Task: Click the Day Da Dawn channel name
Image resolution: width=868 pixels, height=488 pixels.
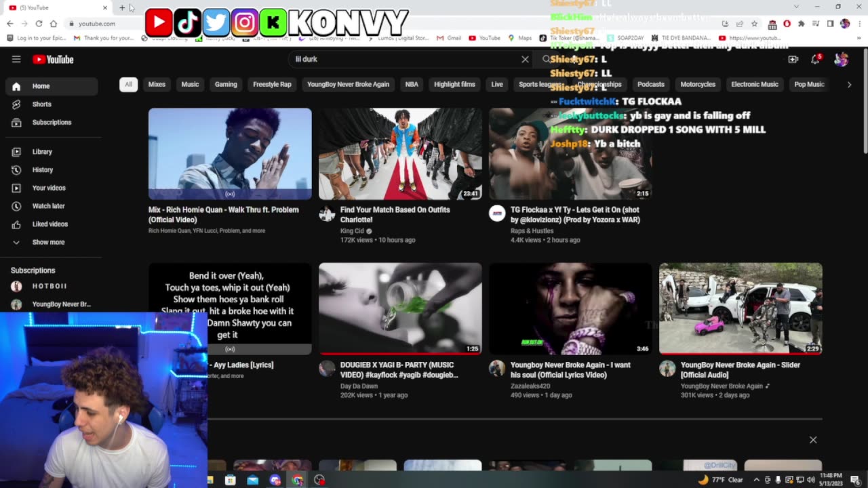Action: tap(359, 386)
